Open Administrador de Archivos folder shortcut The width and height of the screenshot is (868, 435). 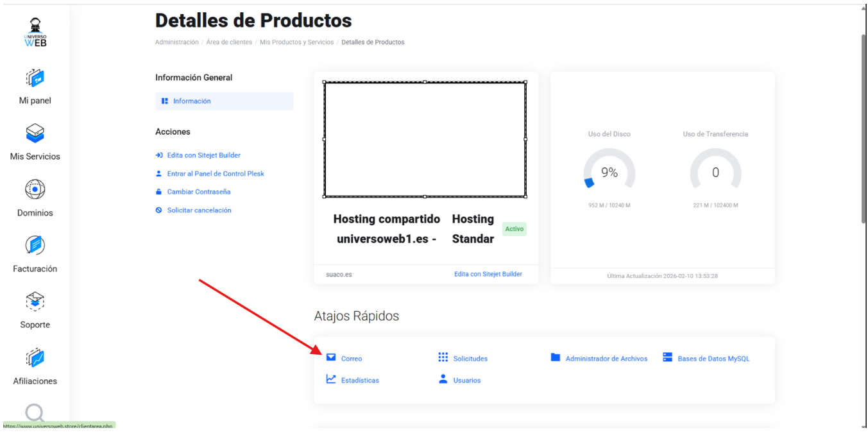(556, 357)
